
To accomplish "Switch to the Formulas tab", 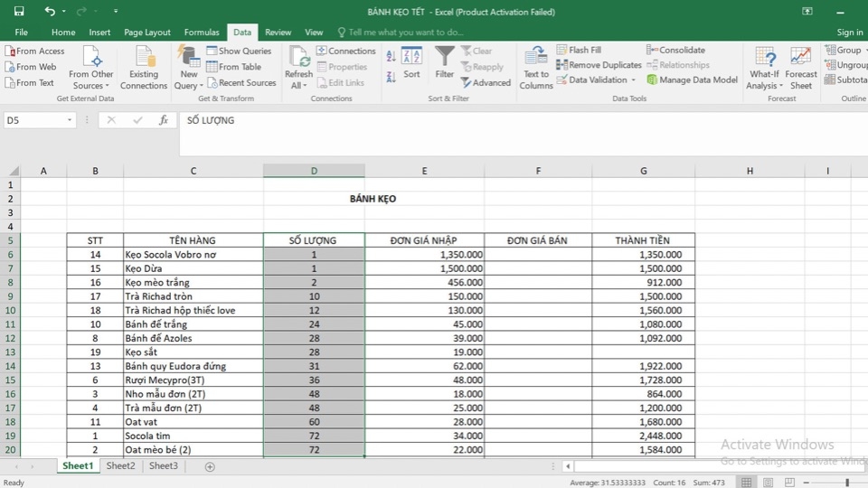I will pyautogui.click(x=202, y=33).
